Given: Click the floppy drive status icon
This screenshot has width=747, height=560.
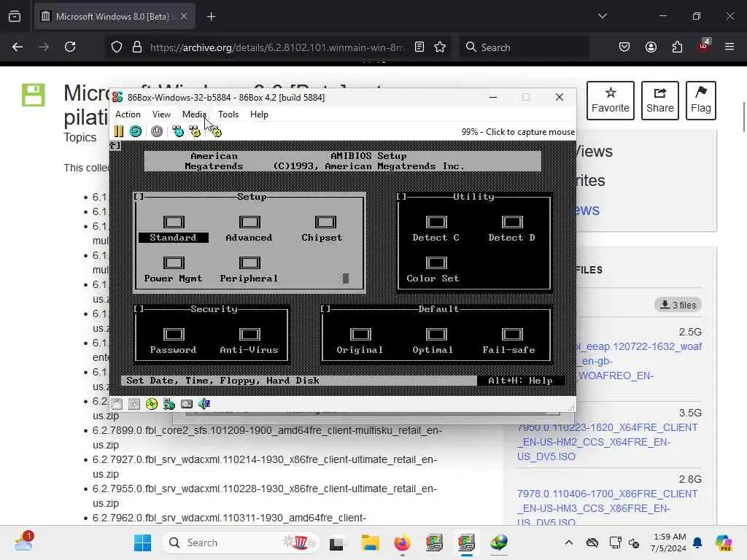Looking at the screenshot, I should pos(117,404).
